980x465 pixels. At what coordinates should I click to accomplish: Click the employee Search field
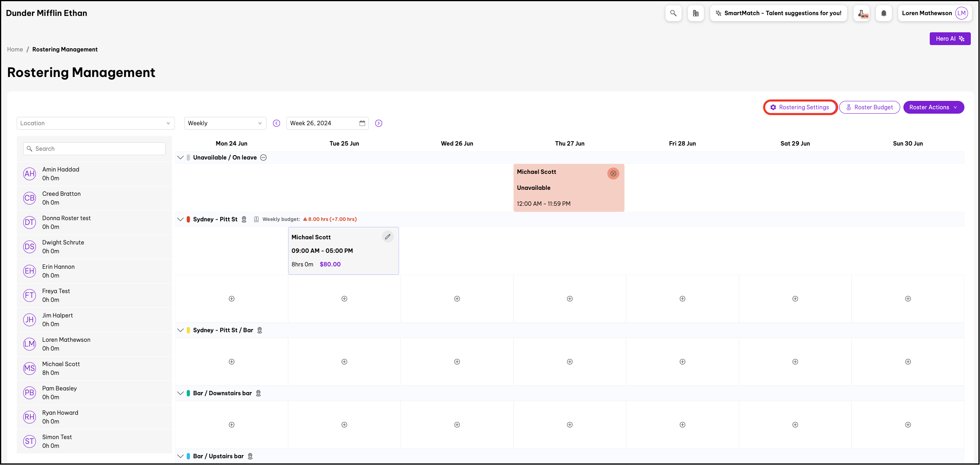(x=95, y=149)
